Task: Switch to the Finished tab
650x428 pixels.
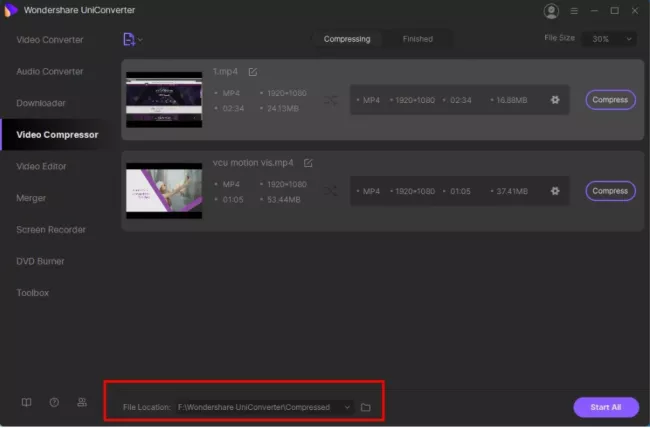Action: [x=418, y=39]
